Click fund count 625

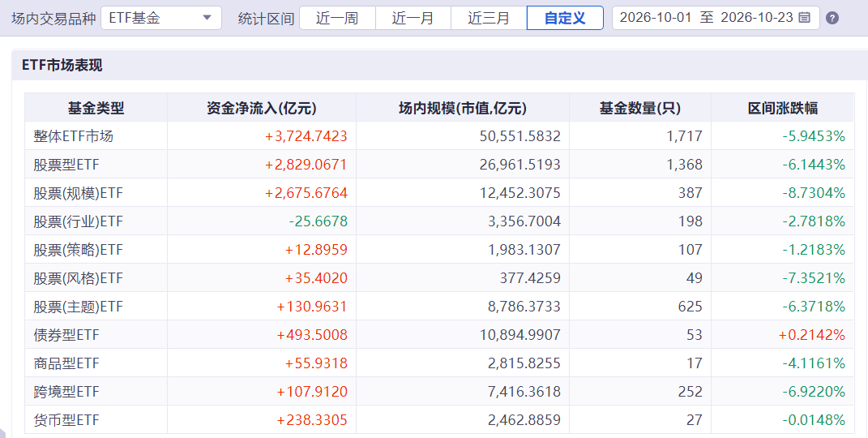[x=691, y=307]
